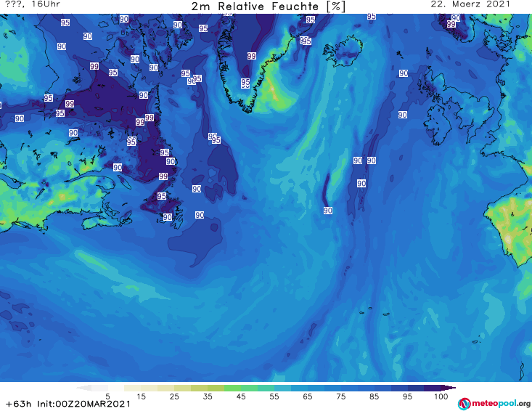Click the white arrow tip of colorbar
This screenshot has height=411, width=532.
pos(83,388)
